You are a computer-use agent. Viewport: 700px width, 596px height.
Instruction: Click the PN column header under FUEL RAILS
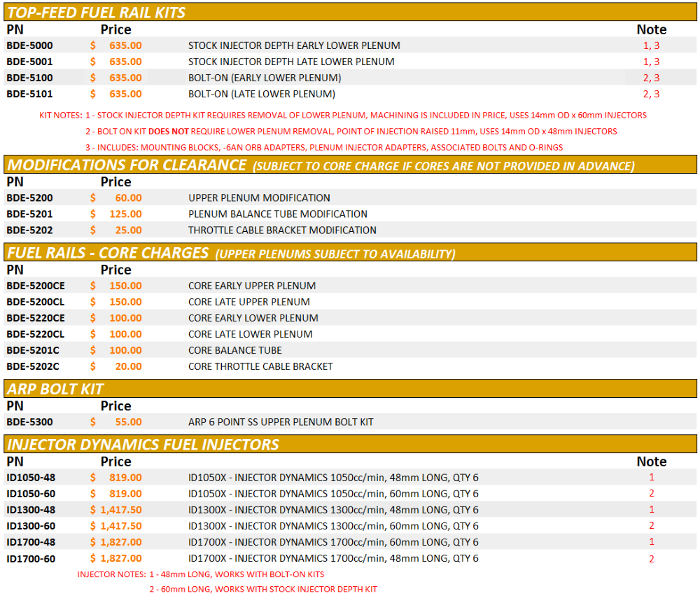pyautogui.click(x=15, y=270)
